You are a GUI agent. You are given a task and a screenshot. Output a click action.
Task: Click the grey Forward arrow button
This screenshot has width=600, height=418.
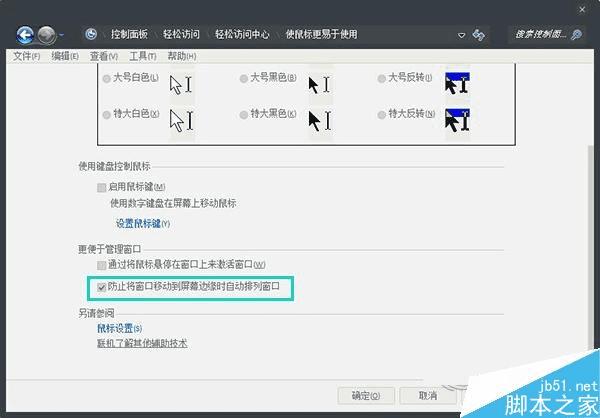(x=47, y=35)
